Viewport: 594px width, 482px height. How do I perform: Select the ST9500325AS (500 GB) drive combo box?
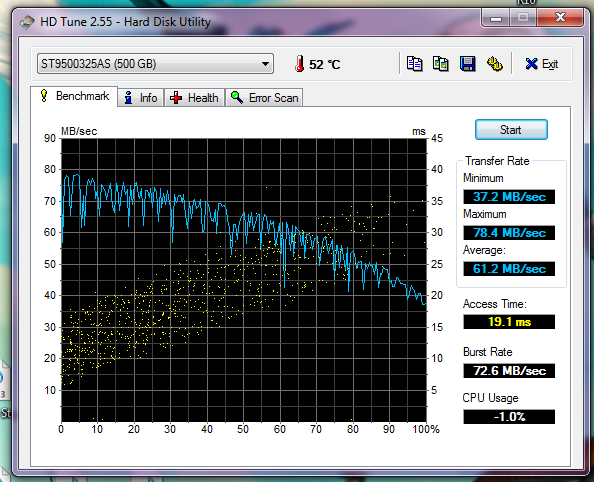155,64
